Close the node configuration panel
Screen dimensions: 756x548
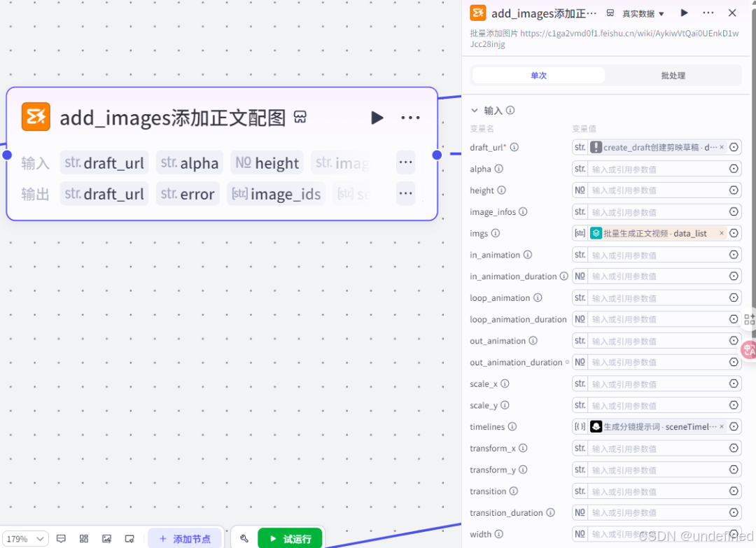(732, 13)
